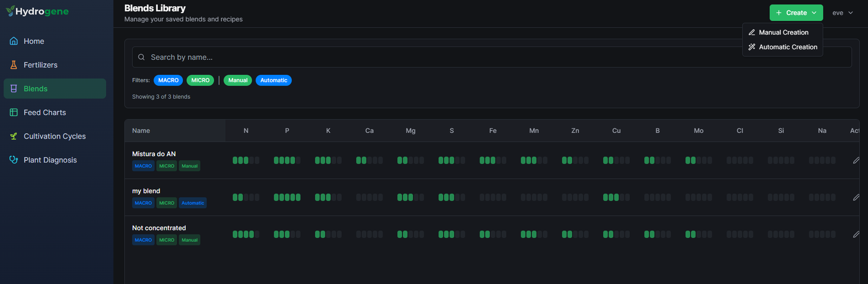Screen dimensions: 868x284
Task: Click the Fertilizers flask icon
Action: (14, 65)
